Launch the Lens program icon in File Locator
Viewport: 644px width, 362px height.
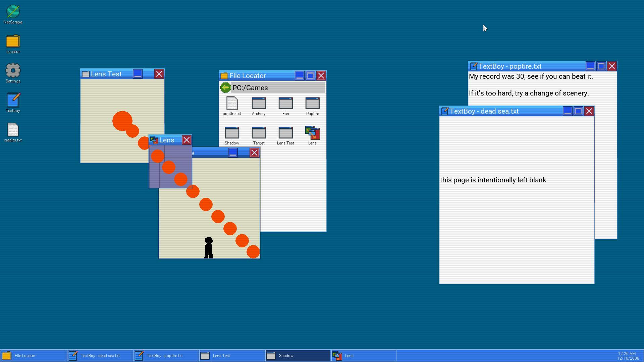point(312,136)
